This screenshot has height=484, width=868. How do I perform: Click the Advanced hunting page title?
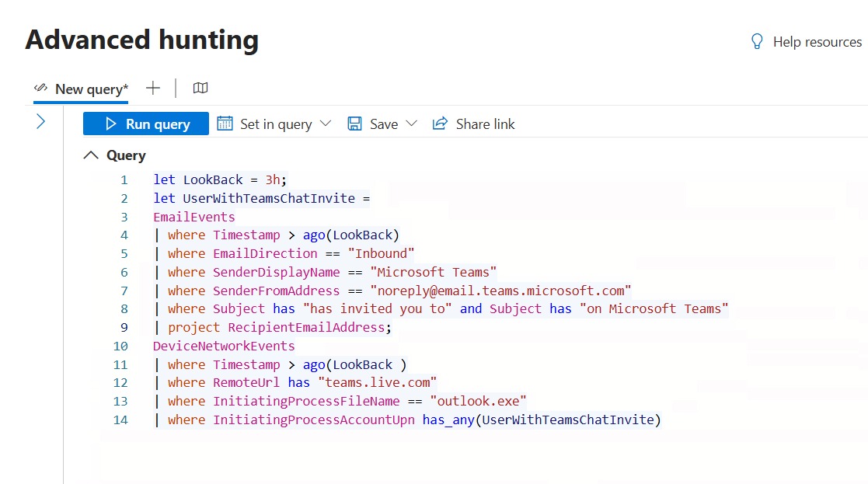(141, 40)
